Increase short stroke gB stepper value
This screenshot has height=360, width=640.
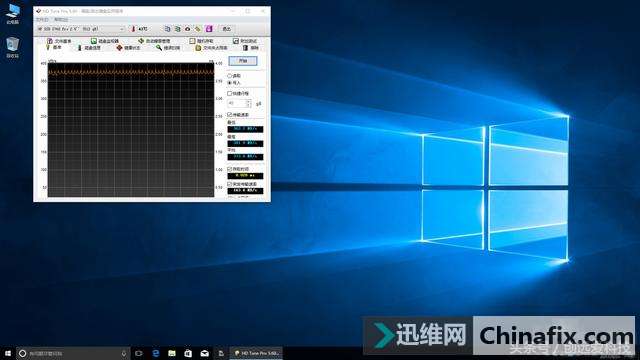pos(248,101)
